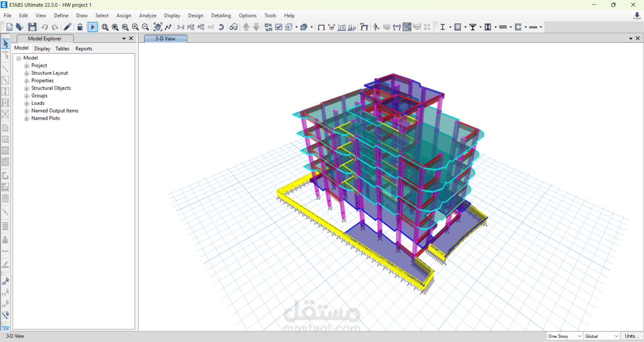Create a new model with New icon
This screenshot has height=342, width=644.
[x=9, y=27]
